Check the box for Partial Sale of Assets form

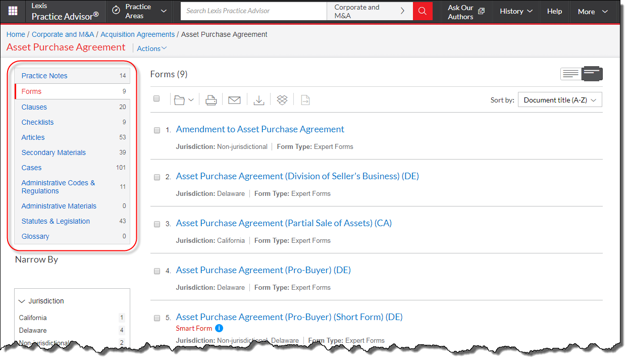coord(157,224)
